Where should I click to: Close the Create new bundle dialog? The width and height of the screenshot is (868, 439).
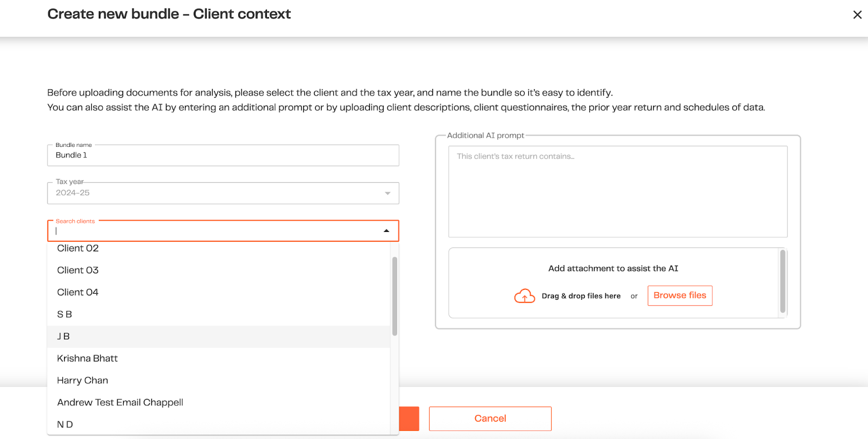point(857,15)
